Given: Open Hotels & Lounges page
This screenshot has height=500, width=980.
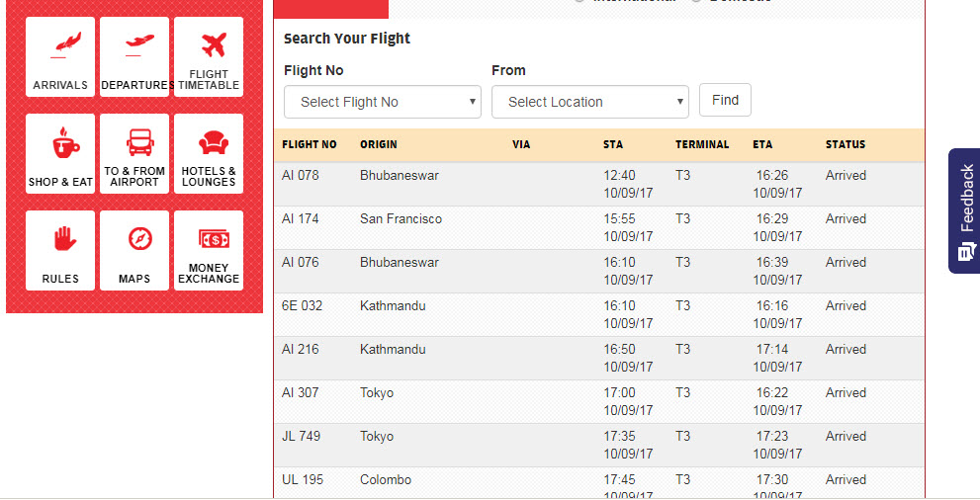Looking at the screenshot, I should [209, 154].
